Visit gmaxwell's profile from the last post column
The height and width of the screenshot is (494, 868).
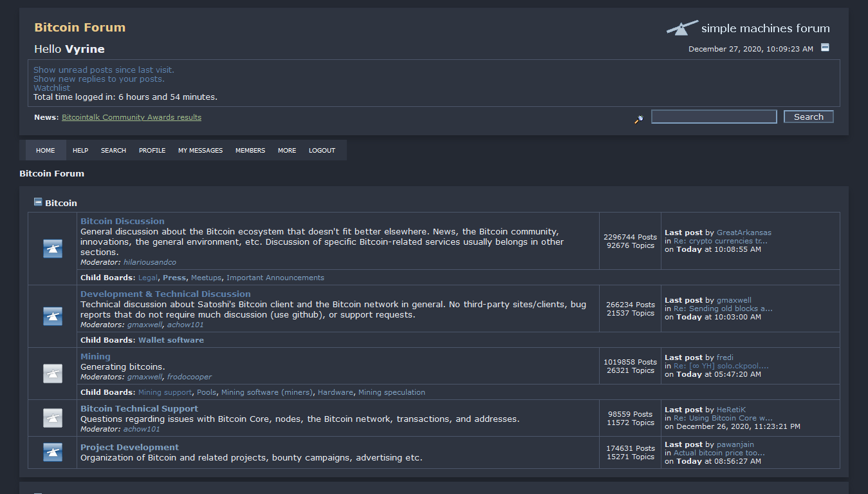[x=734, y=299]
